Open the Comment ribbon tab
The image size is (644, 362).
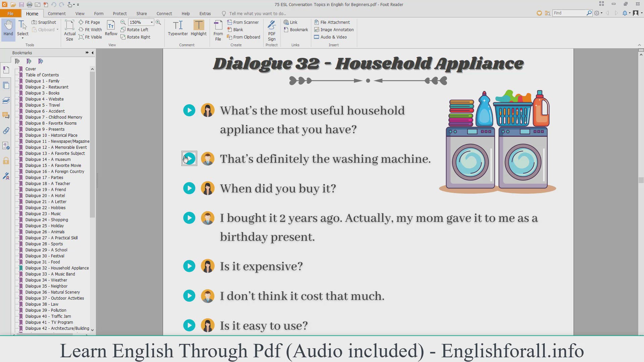(x=57, y=13)
